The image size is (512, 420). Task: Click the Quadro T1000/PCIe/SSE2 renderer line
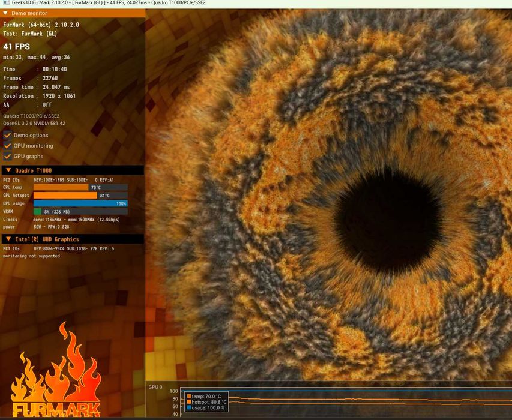(x=31, y=116)
